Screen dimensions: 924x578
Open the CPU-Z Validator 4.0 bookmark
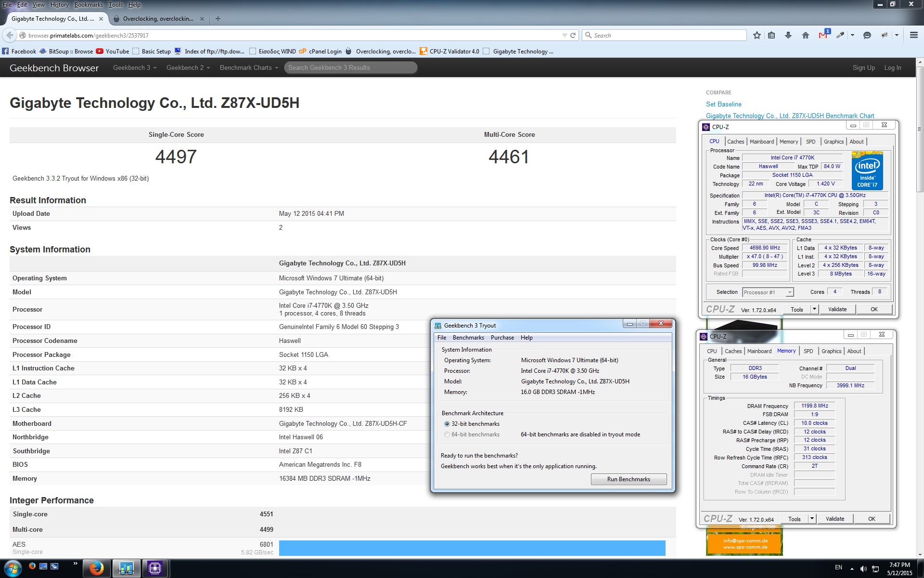click(x=449, y=52)
